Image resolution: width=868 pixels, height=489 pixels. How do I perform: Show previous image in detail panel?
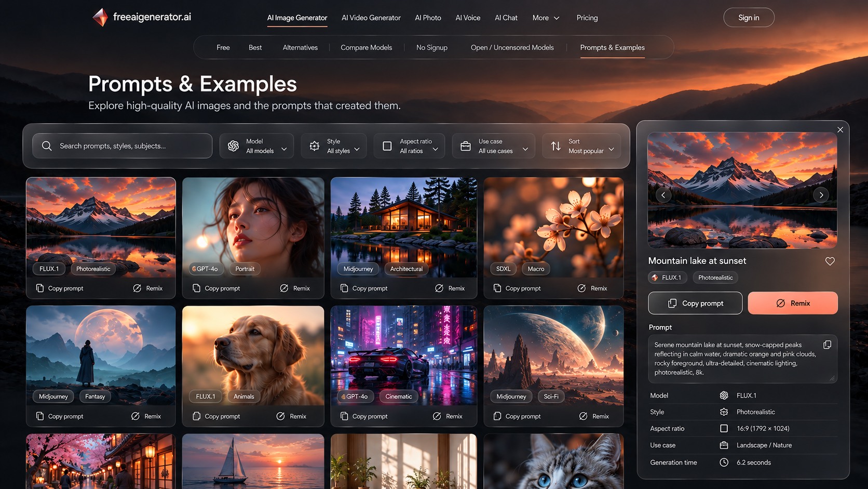click(663, 195)
